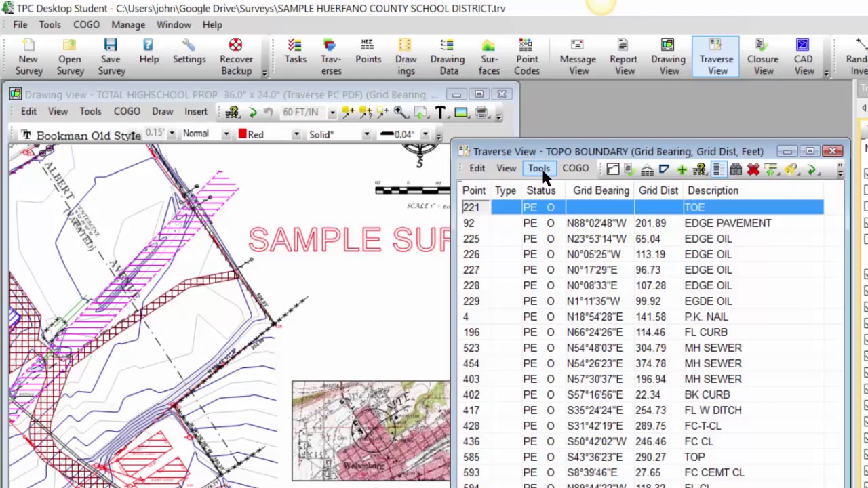Click the brick wall help icon in Drawing View toolbar

point(233,113)
